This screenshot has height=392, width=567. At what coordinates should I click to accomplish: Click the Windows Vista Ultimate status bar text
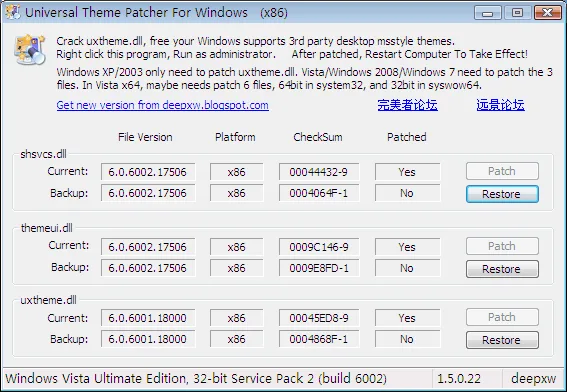coord(196,379)
